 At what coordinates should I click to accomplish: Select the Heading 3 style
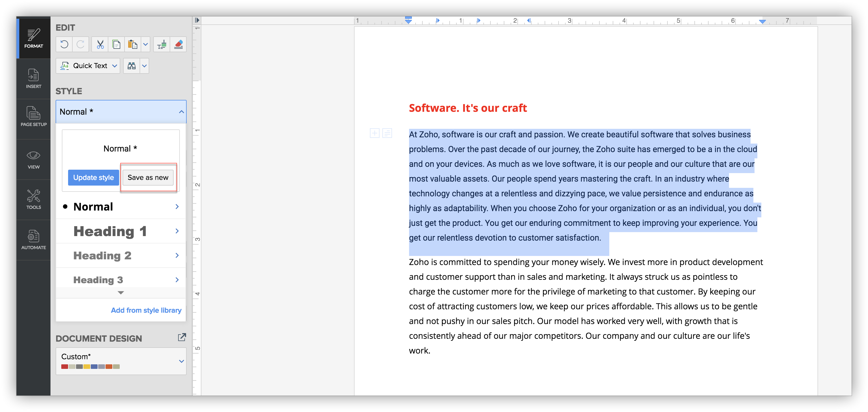(98, 280)
